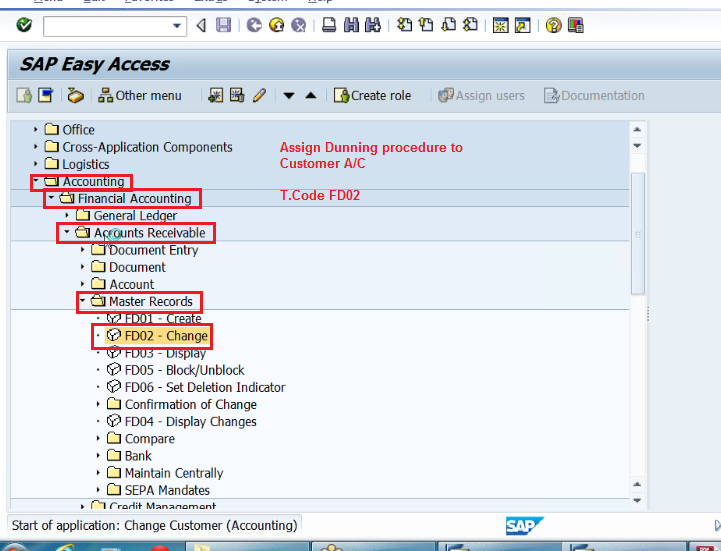Screen dimensions: 721x551
Task: Click the Move Favorites Down arrow
Action: [x=289, y=96]
